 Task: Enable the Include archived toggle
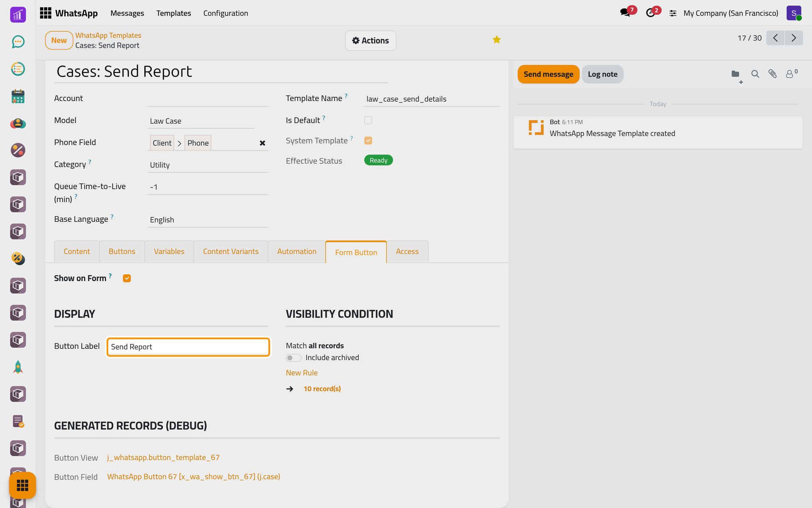pos(294,358)
